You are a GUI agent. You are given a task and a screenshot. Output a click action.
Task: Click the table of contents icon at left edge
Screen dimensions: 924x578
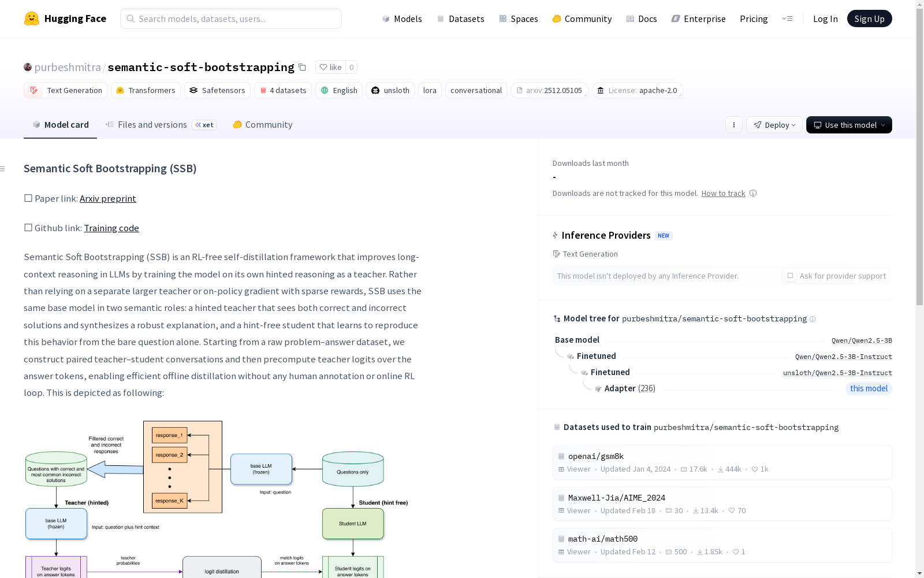pos(3,169)
